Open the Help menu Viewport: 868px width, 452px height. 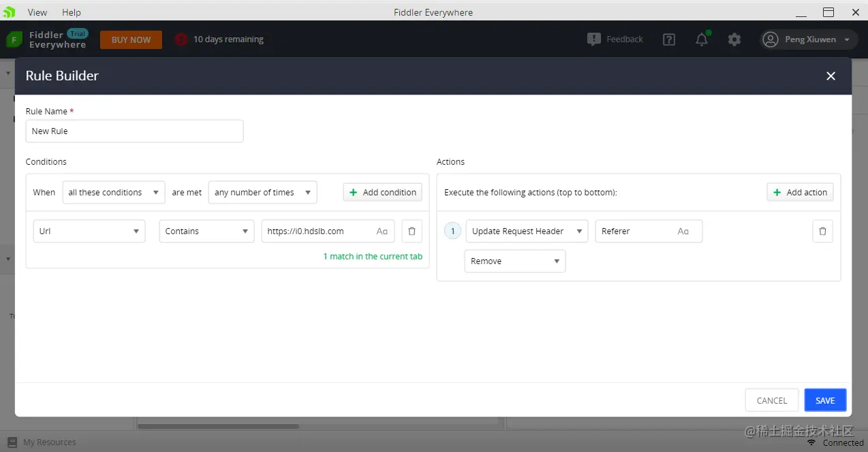[72, 12]
